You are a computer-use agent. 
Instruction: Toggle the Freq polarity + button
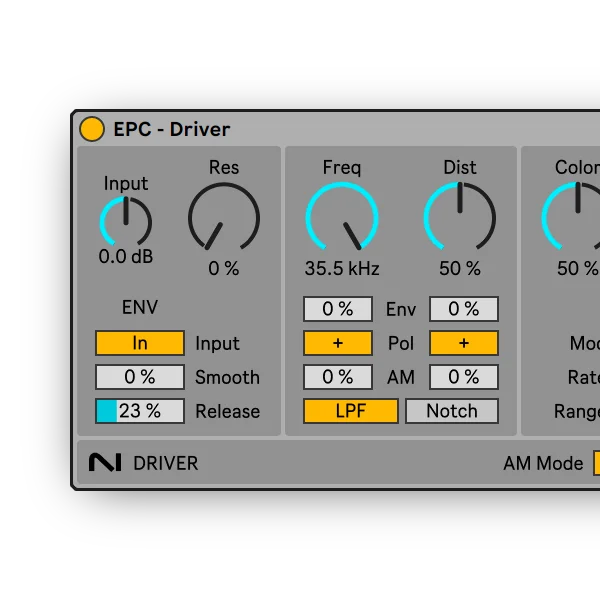pyautogui.click(x=338, y=343)
